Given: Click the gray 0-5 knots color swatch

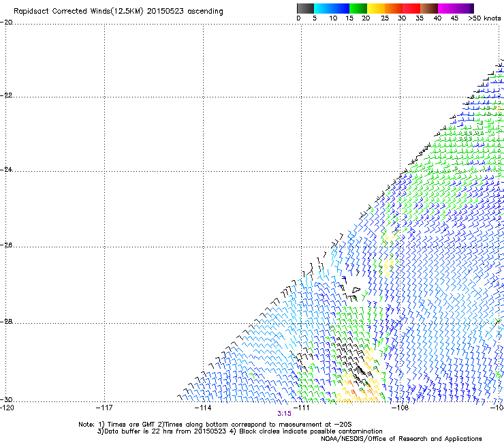Looking at the screenshot, I should [x=305, y=8].
